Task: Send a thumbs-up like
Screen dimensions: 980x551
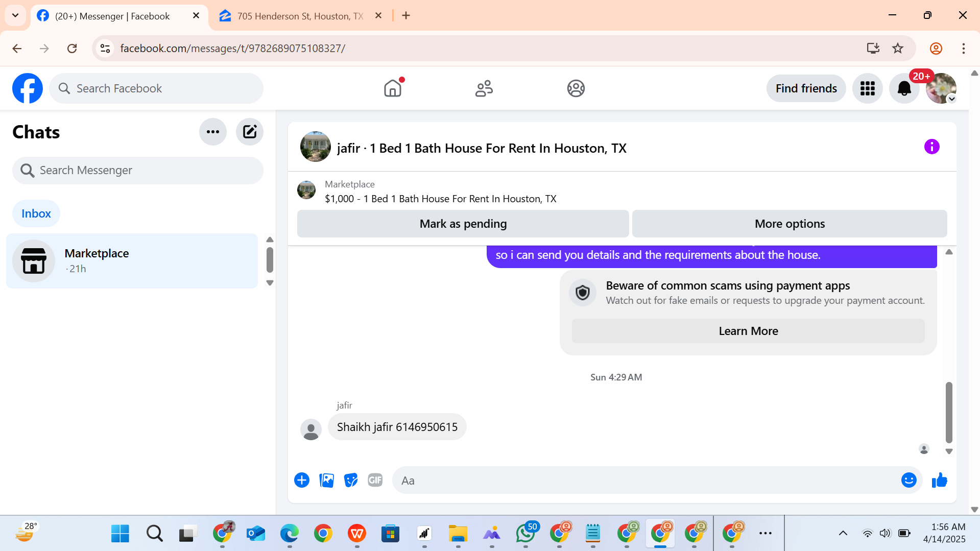Action: coord(939,480)
